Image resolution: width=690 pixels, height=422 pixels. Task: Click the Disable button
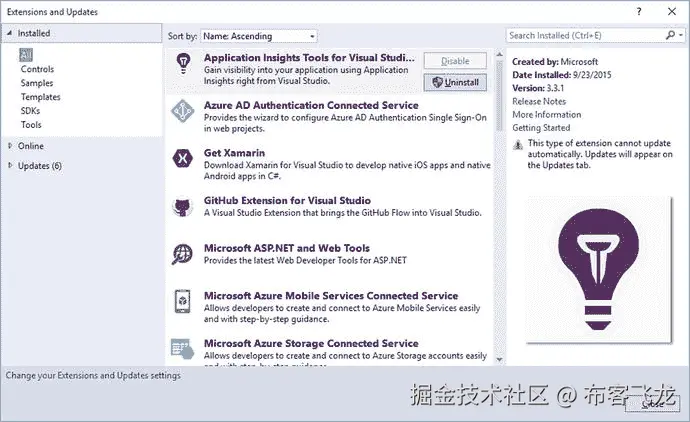point(455,61)
